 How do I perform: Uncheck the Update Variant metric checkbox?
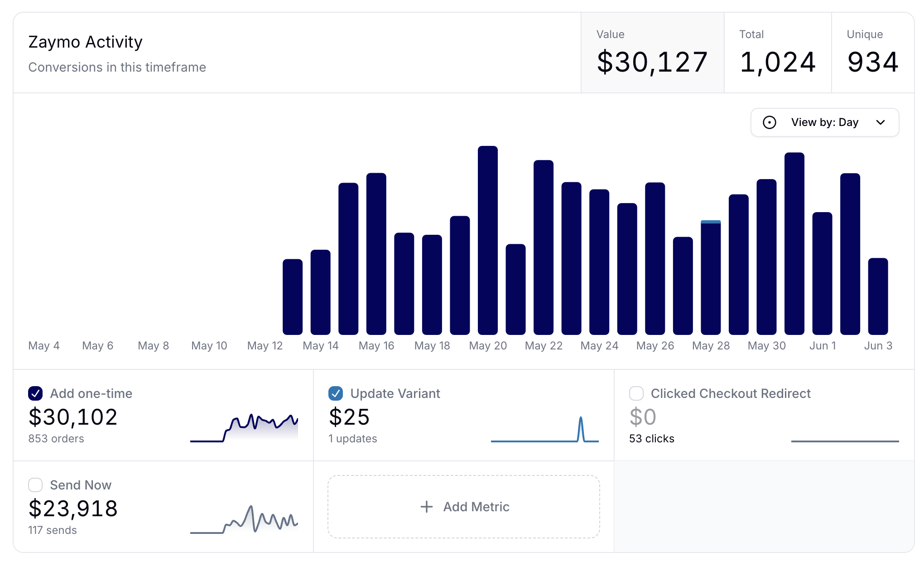tap(336, 393)
